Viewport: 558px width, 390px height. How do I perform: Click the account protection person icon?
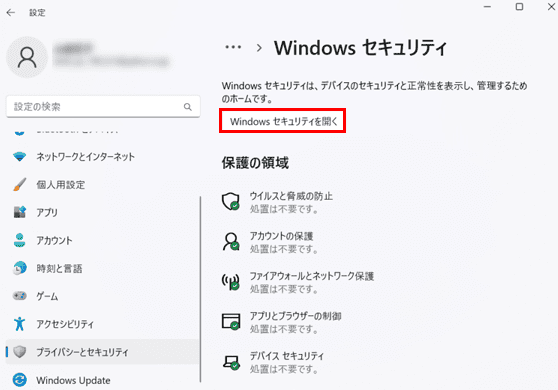click(x=231, y=242)
